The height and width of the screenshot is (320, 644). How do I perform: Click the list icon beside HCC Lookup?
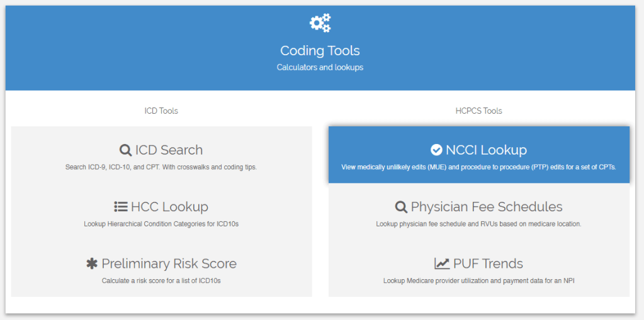pyautogui.click(x=121, y=207)
